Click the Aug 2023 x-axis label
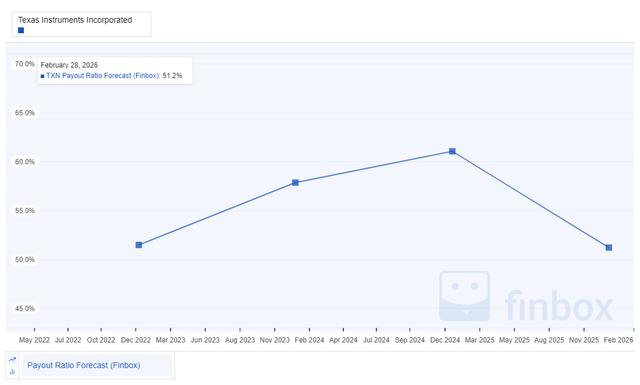640x385 pixels. (x=240, y=340)
